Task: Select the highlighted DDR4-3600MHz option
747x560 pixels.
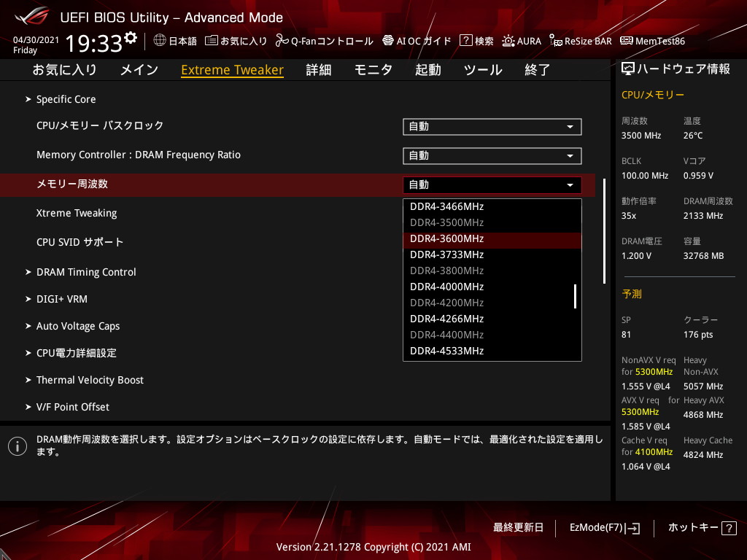Action: click(x=492, y=239)
